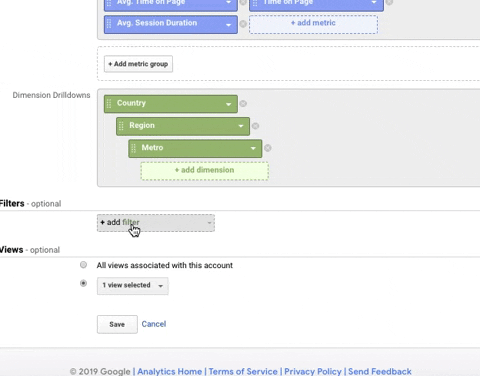
Task: Open the Country dimension dropdown
Action: click(x=228, y=104)
